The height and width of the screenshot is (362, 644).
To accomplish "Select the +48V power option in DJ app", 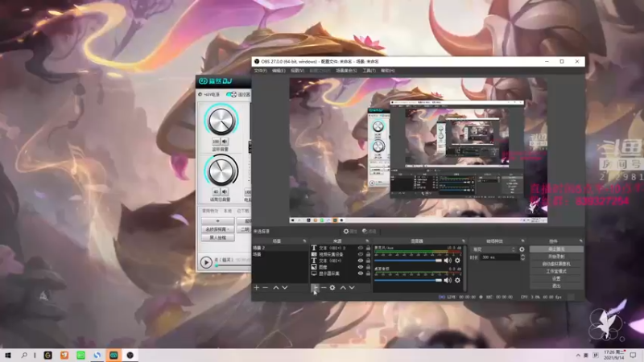I will [x=209, y=94].
